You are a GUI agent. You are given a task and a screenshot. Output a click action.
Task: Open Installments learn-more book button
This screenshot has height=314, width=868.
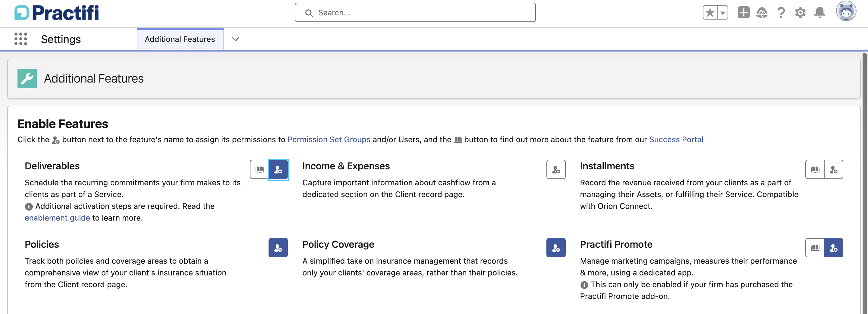tap(814, 169)
